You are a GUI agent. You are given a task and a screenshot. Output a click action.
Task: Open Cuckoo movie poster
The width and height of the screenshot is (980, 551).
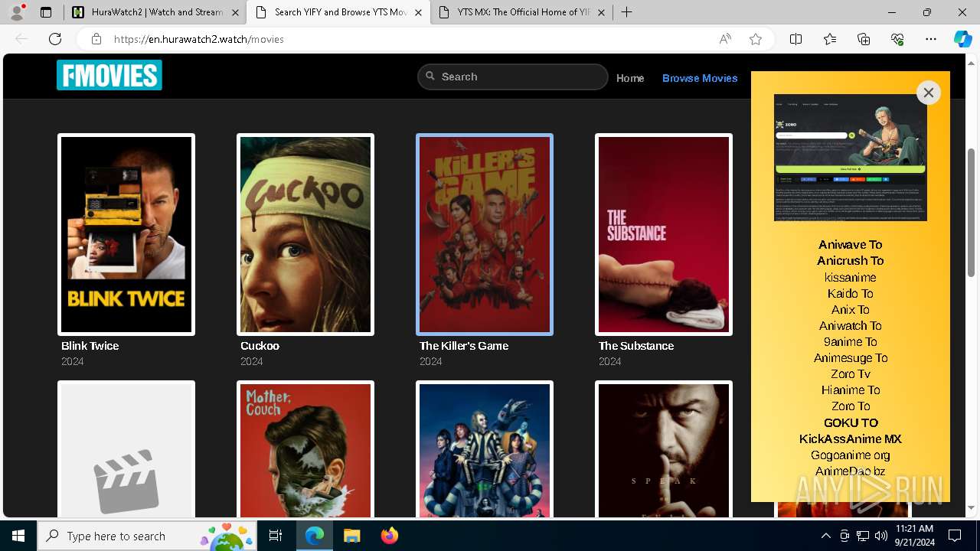(305, 234)
